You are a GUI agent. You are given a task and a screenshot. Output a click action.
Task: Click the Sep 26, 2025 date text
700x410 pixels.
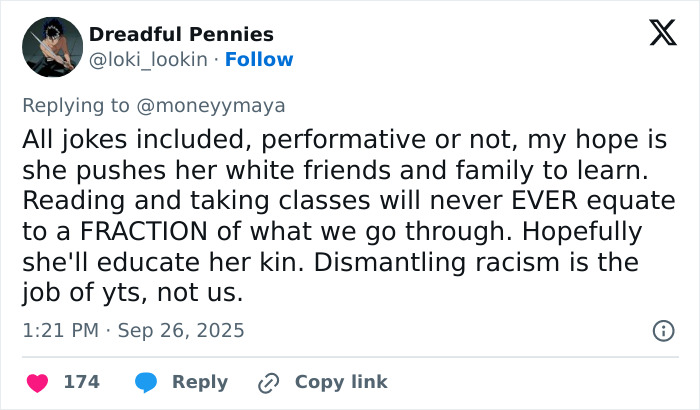181,331
